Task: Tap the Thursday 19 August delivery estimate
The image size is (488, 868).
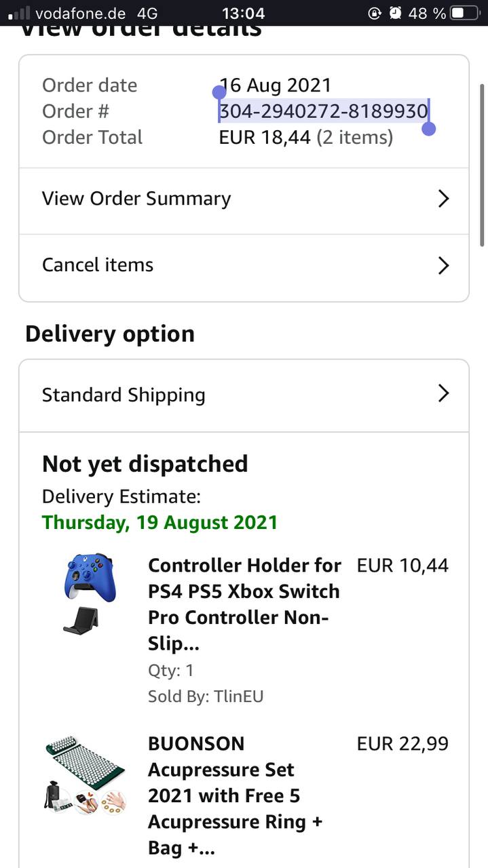Action: [159, 523]
